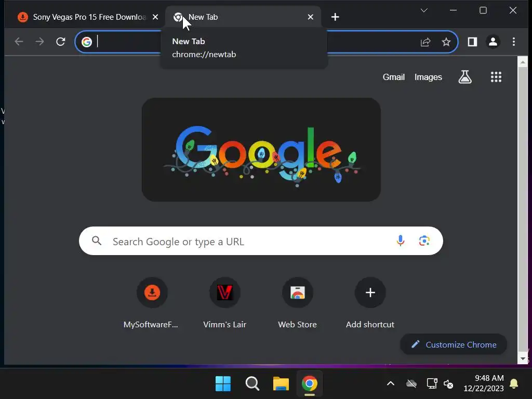
Task: Close the New Tab tab
Action: coord(311,17)
